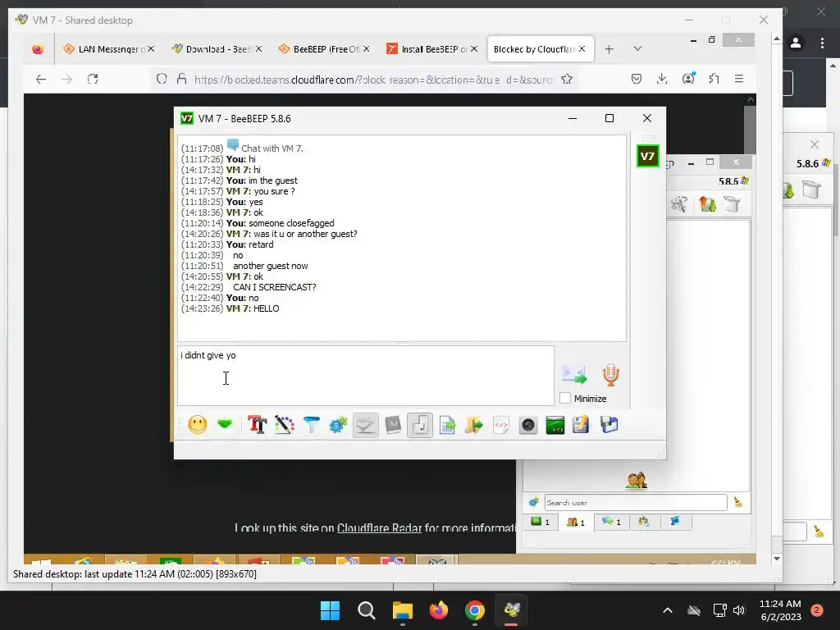The image size is (840, 630).
Task: Click the bucket icon in BeeBEEP main toolbar
Action: click(x=732, y=204)
